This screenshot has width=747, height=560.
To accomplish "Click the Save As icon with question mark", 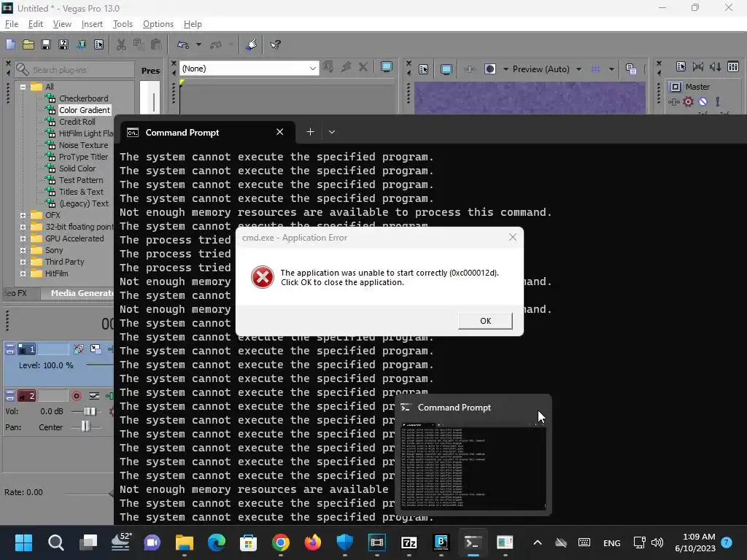I will (63, 44).
